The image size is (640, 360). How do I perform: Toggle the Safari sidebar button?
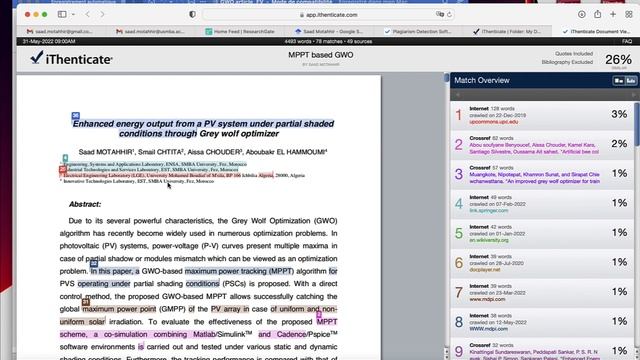62,14
